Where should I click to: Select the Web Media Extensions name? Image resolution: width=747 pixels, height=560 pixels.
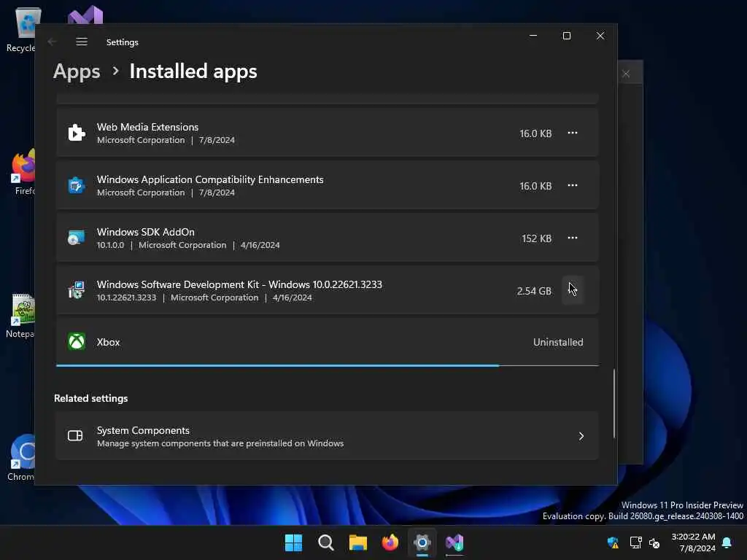147,127
